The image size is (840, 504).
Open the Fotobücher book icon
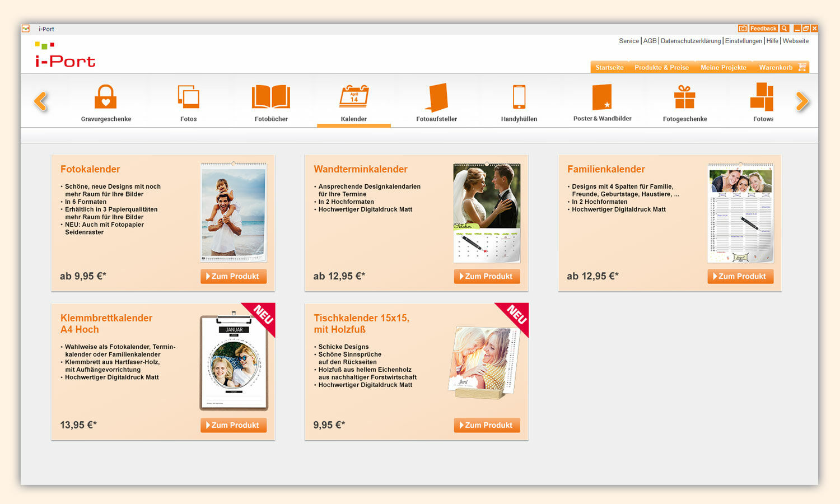point(271,97)
